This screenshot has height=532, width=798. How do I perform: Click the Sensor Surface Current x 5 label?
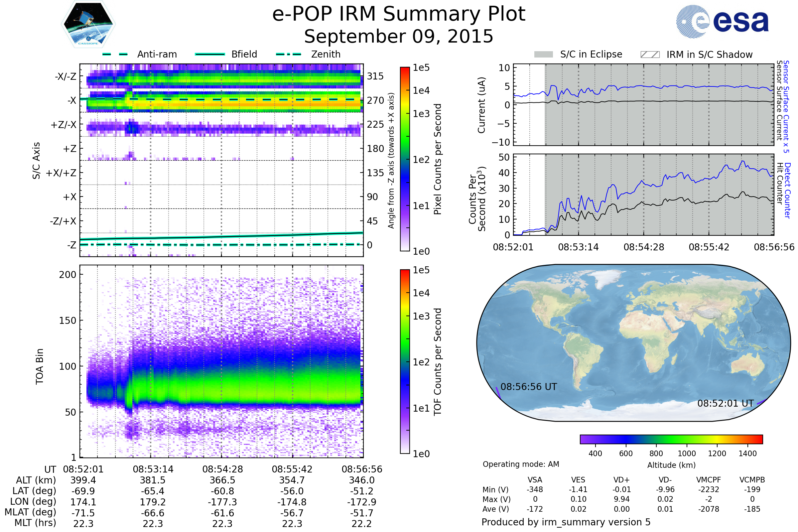coord(786,106)
